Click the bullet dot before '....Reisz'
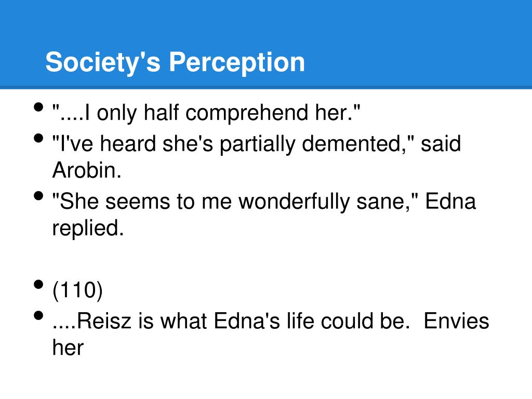532x399 pixels. click(38, 315)
